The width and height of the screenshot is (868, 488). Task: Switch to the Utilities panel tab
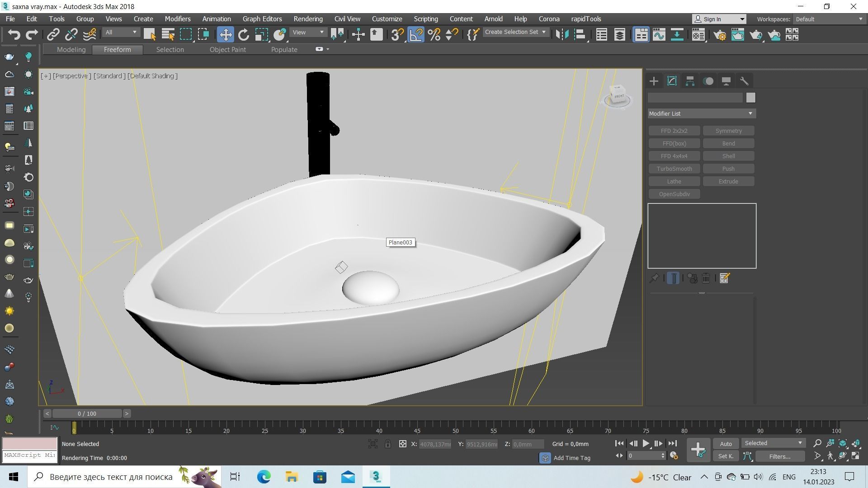[x=744, y=81]
